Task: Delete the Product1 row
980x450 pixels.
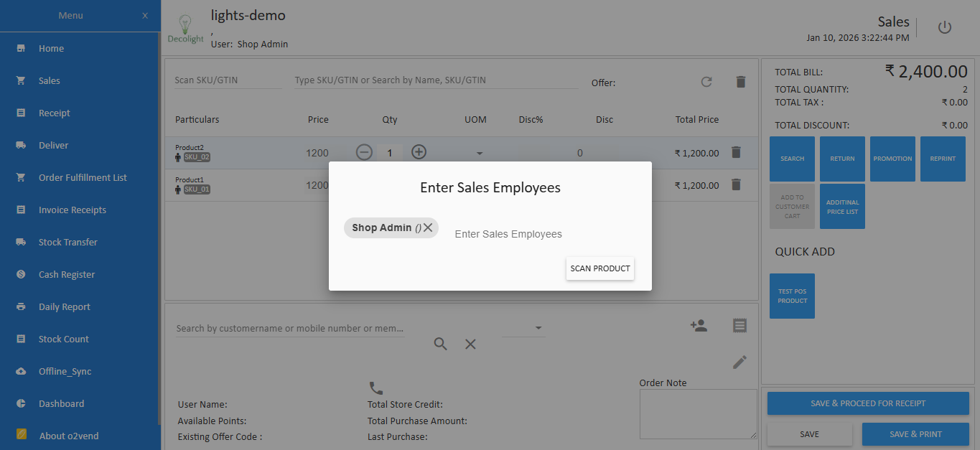Action: click(736, 185)
